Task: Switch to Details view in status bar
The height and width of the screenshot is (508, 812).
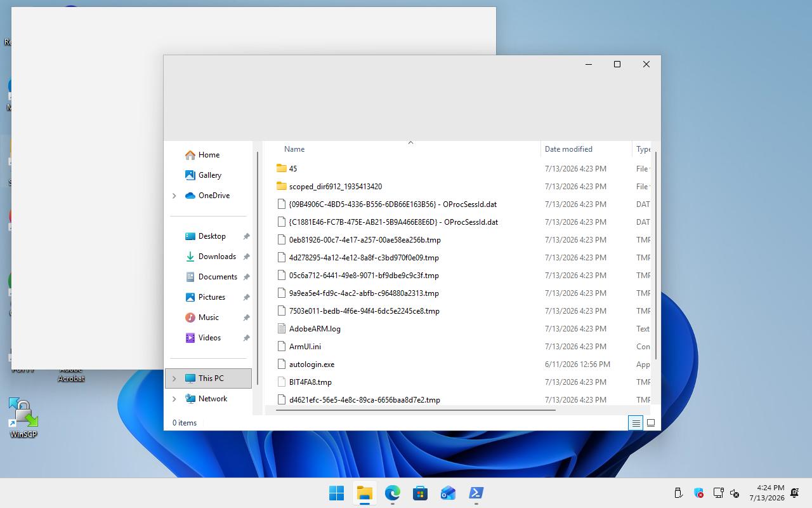Action: pyautogui.click(x=636, y=423)
